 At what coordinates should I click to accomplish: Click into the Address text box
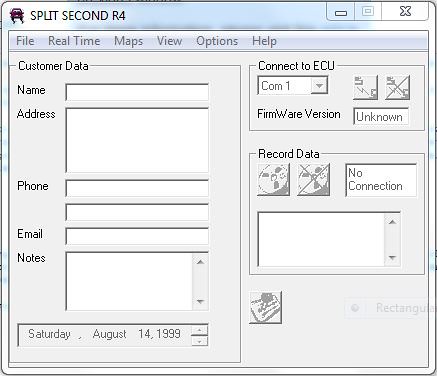pos(137,140)
